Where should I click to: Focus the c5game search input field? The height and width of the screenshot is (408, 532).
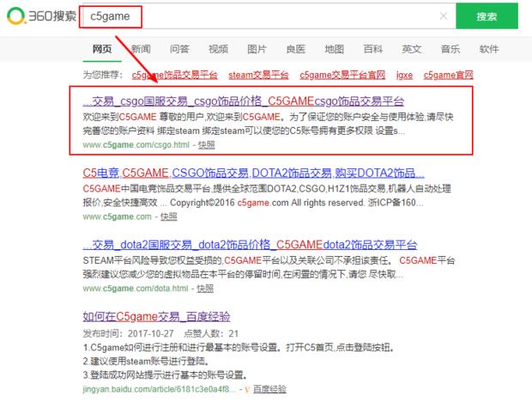click(268, 16)
